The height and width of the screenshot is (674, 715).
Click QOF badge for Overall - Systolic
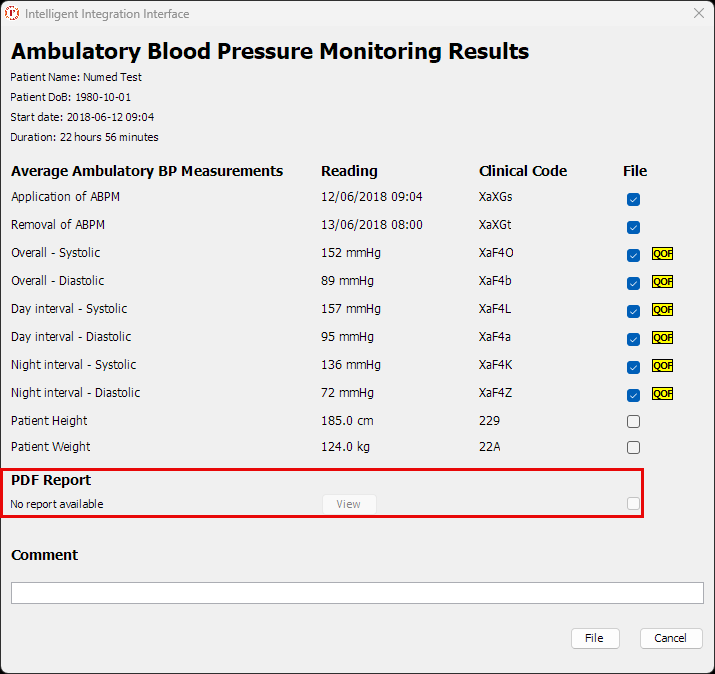tap(662, 254)
